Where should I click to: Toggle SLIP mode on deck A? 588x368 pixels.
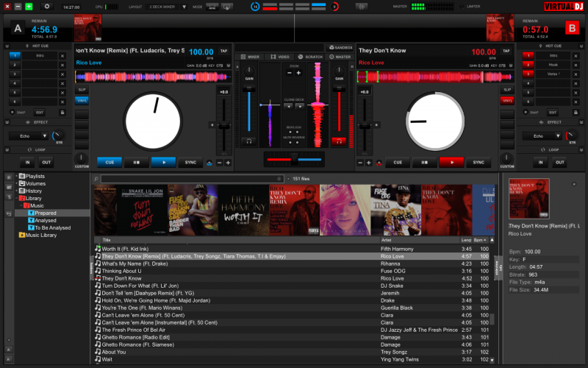coord(82,90)
